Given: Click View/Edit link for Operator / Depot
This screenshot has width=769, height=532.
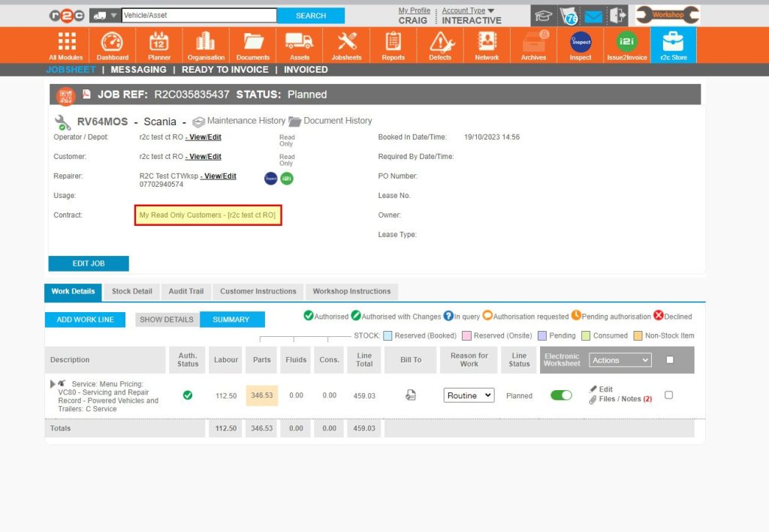Looking at the screenshot, I should [204, 137].
